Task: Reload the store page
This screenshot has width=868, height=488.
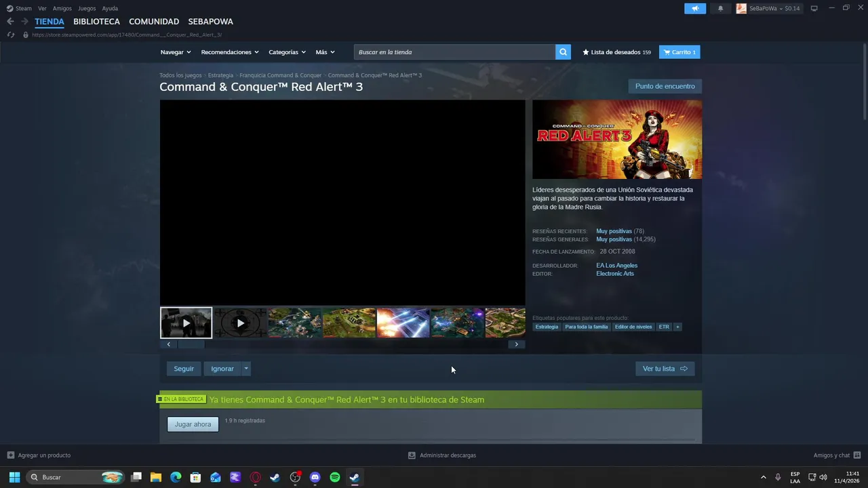Action: click(10, 35)
